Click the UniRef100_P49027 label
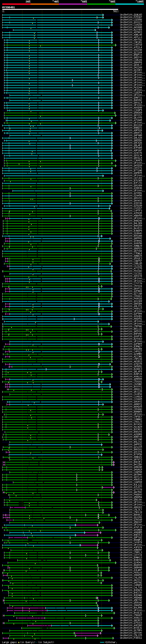146x644 pixels. [x=131, y=308]
